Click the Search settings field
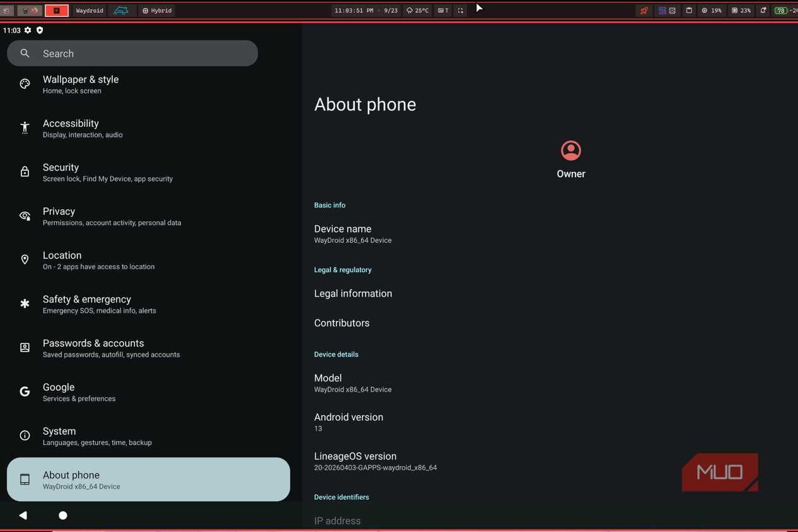798x532 pixels. (x=132, y=54)
